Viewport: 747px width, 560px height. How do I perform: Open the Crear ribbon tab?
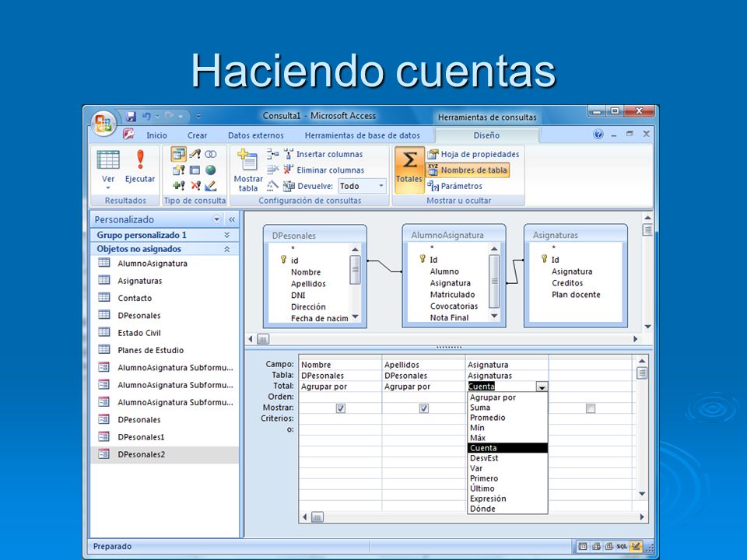[x=197, y=135]
